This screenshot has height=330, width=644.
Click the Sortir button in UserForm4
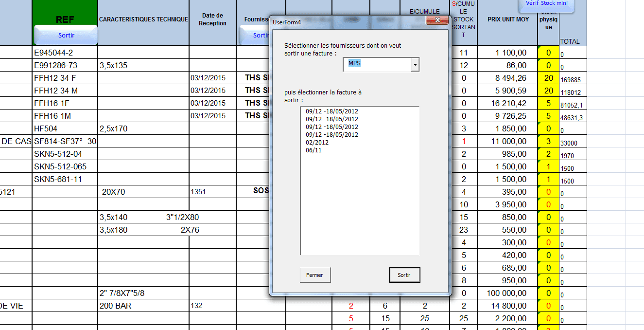click(404, 275)
